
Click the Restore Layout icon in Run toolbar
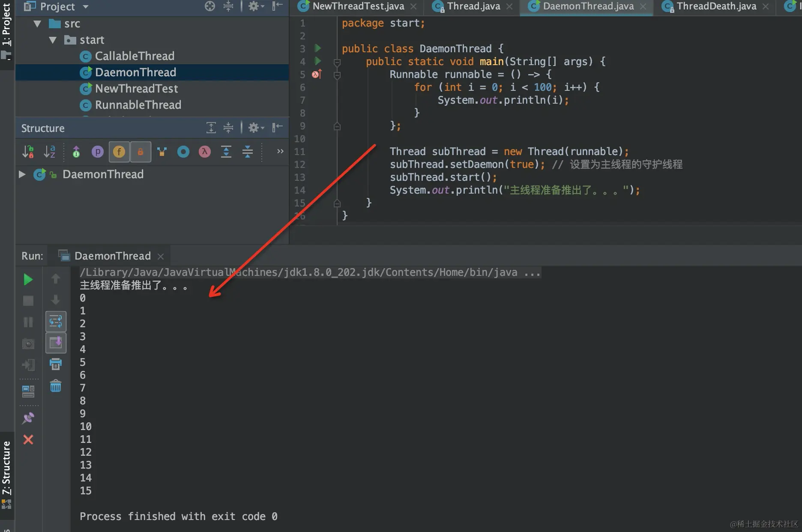28,391
